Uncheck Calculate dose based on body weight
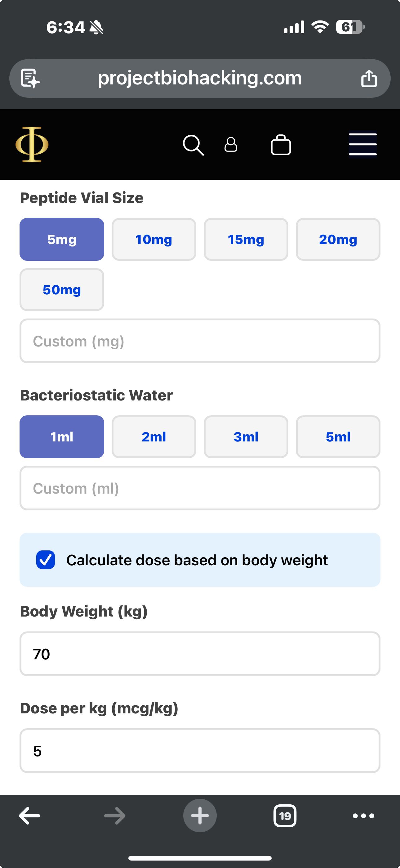Image resolution: width=400 pixels, height=868 pixels. [46, 560]
